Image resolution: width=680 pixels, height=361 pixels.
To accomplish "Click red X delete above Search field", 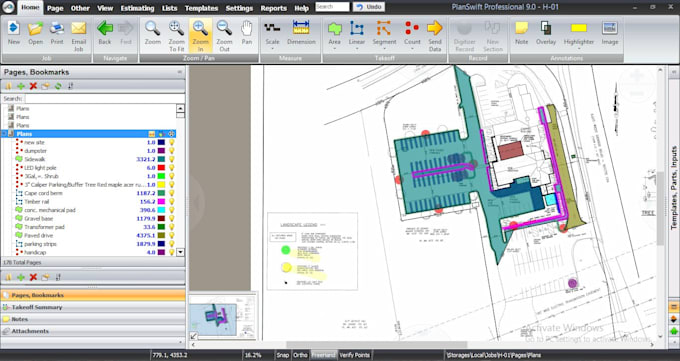I will 33,86.
